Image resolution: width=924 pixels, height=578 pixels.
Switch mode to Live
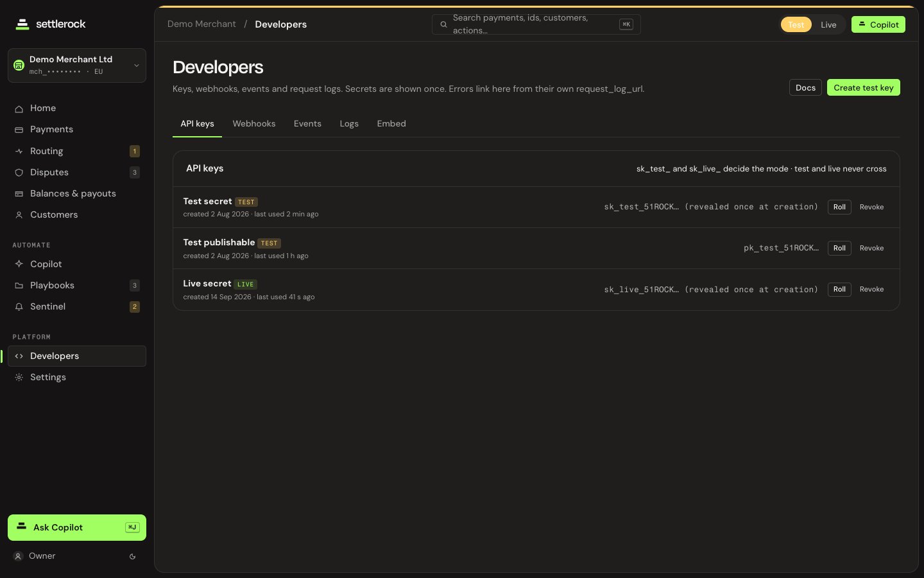(x=828, y=24)
